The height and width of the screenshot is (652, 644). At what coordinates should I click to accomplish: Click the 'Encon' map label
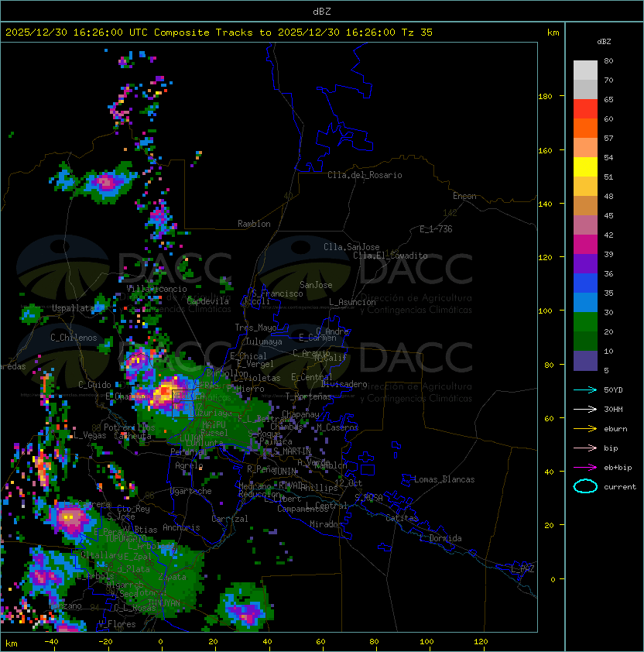(x=464, y=196)
